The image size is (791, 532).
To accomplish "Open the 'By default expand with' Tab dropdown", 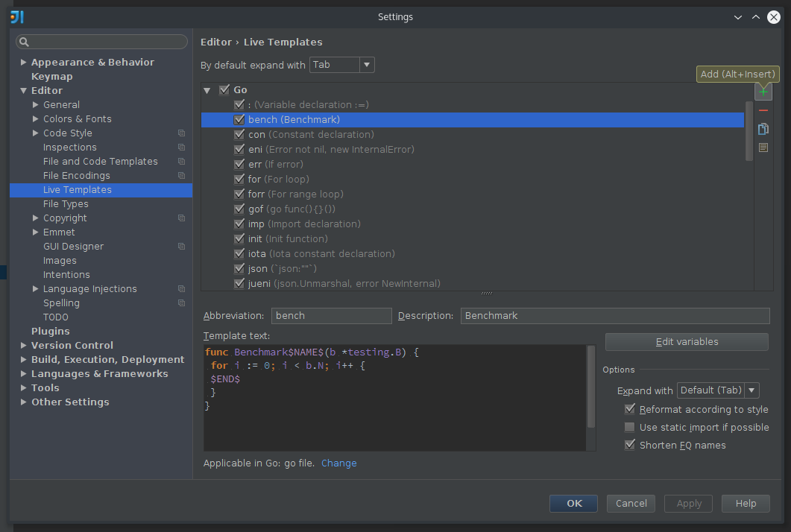I will pos(365,65).
